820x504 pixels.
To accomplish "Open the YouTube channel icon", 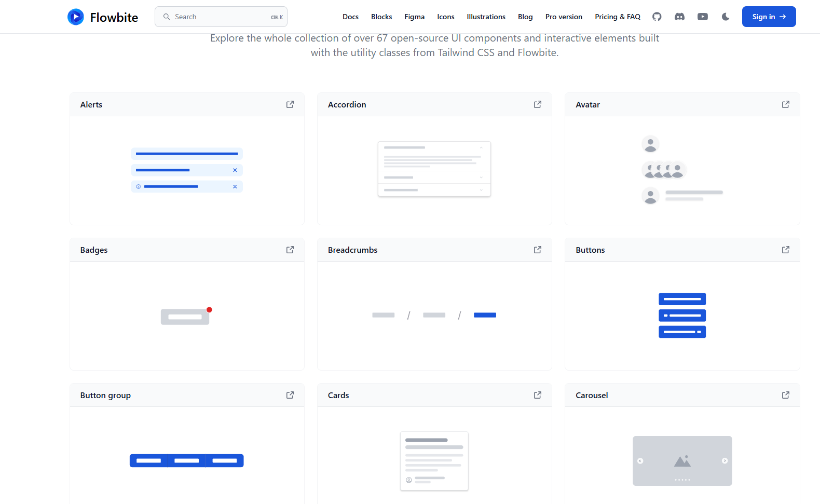I will click(x=702, y=17).
